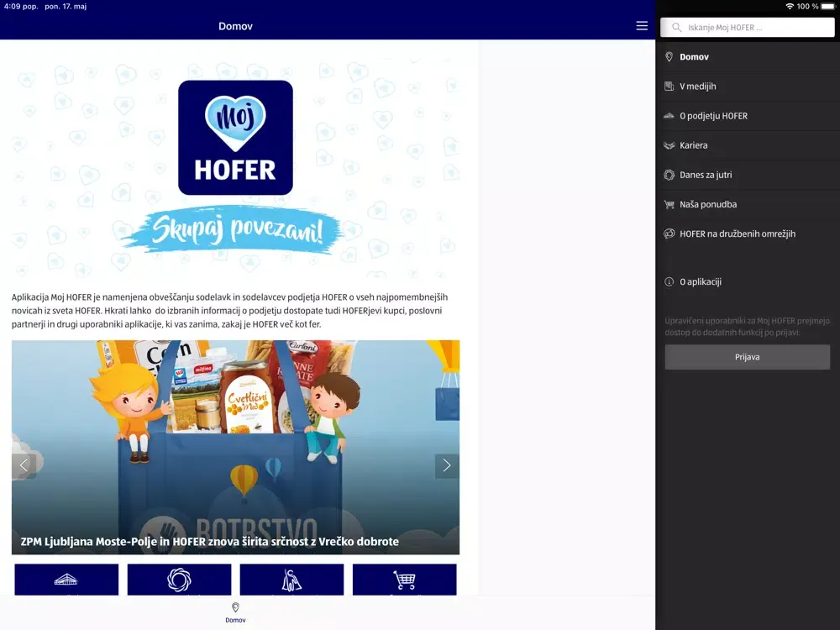The image size is (840, 630).
Task: Advance to next carousel slide
Action: pyautogui.click(x=447, y=465)
